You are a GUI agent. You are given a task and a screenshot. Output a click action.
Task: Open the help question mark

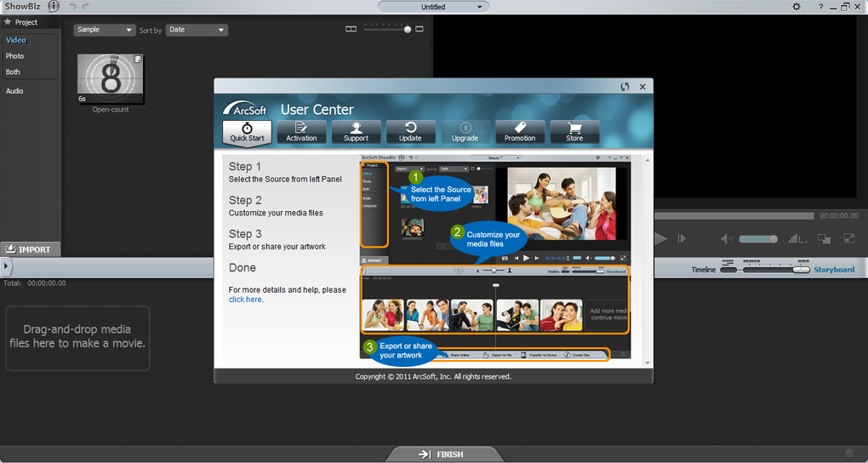pyautogui.click(x=820, y=7)
